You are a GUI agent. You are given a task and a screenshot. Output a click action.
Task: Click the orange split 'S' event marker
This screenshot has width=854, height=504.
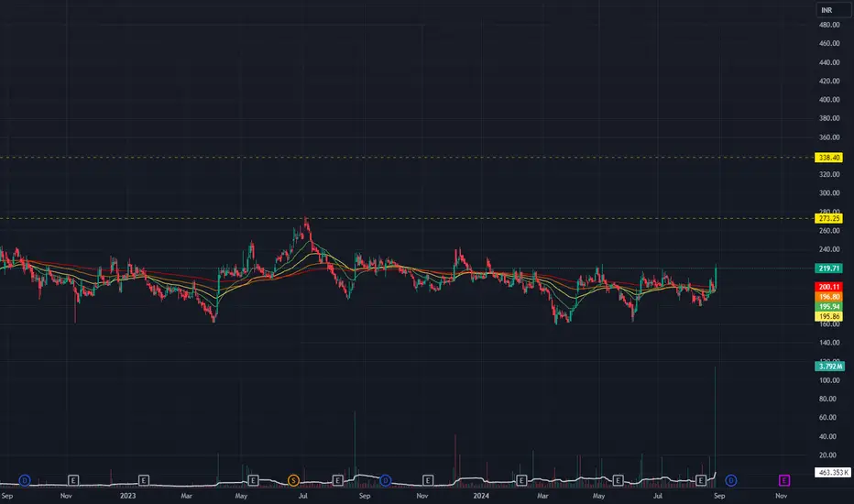[x=293, y=480]
